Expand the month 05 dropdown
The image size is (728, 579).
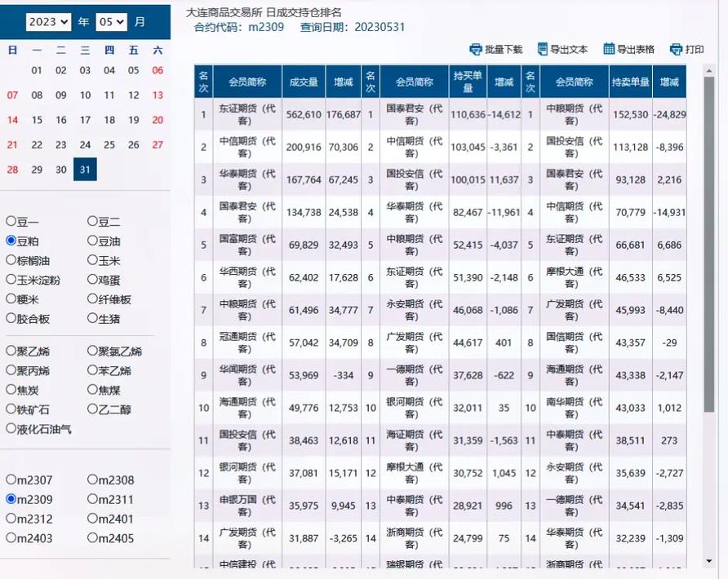pyautogui.click(x=111, y=22)
